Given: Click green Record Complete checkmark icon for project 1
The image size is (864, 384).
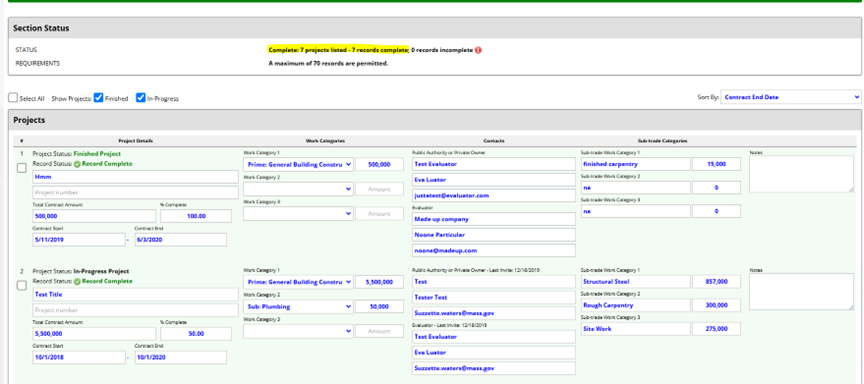Looking at the screenshot, I should coord(77,164).
